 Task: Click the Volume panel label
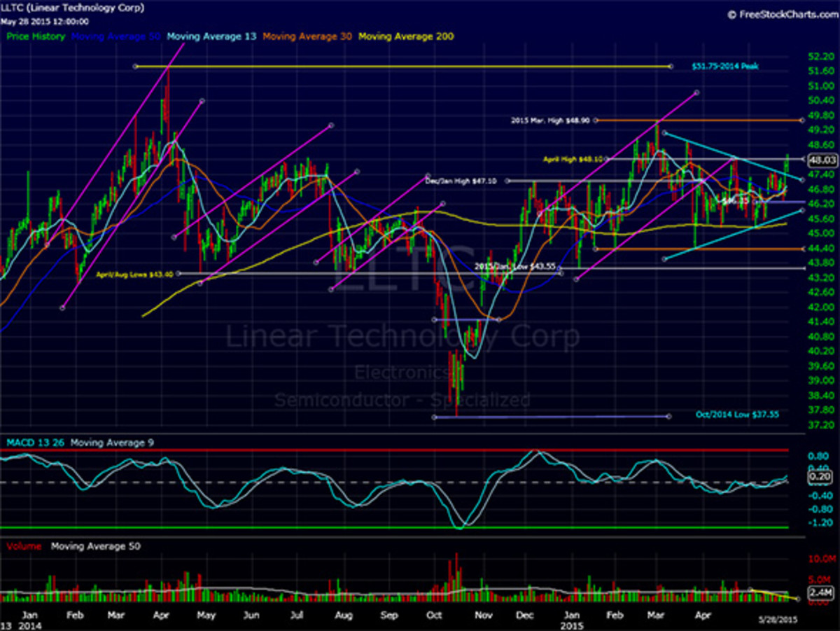(23, 546)
